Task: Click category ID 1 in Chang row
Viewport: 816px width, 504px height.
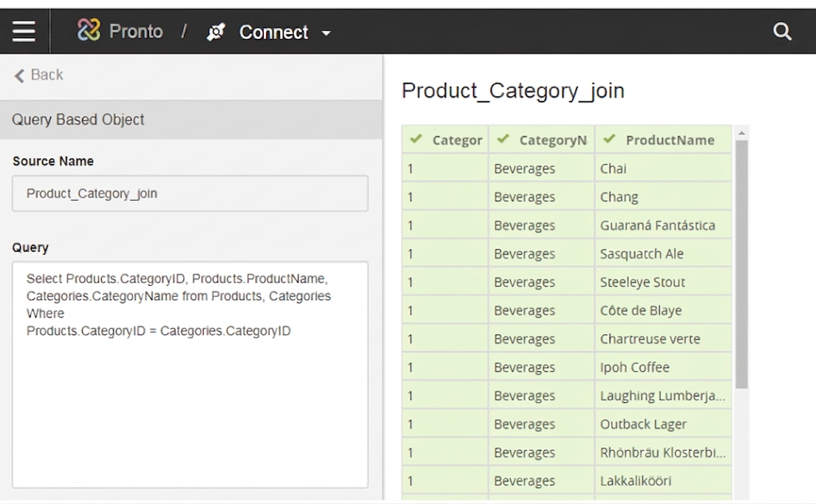Action: coord(445,197)
